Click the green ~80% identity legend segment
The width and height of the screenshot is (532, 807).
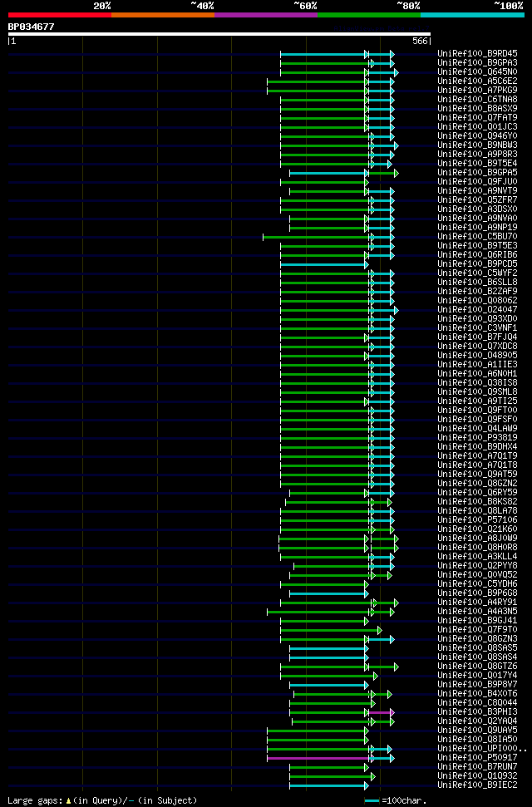[369, 15]
